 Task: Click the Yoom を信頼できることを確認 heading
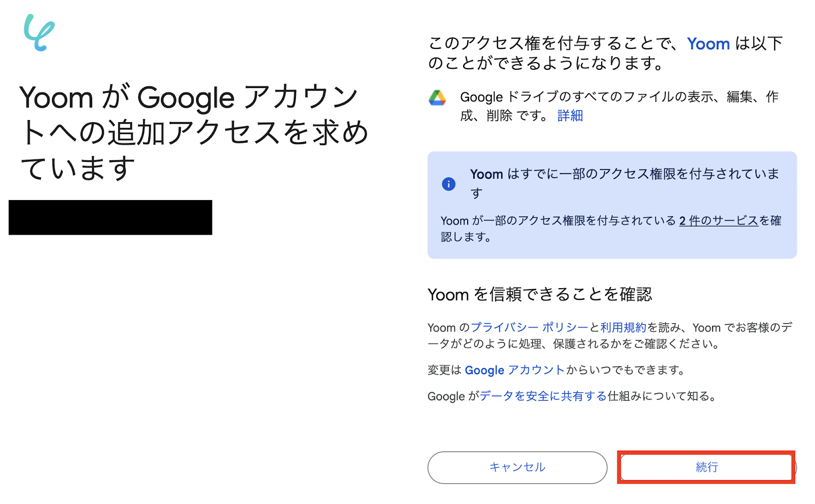tap(539, 294)
